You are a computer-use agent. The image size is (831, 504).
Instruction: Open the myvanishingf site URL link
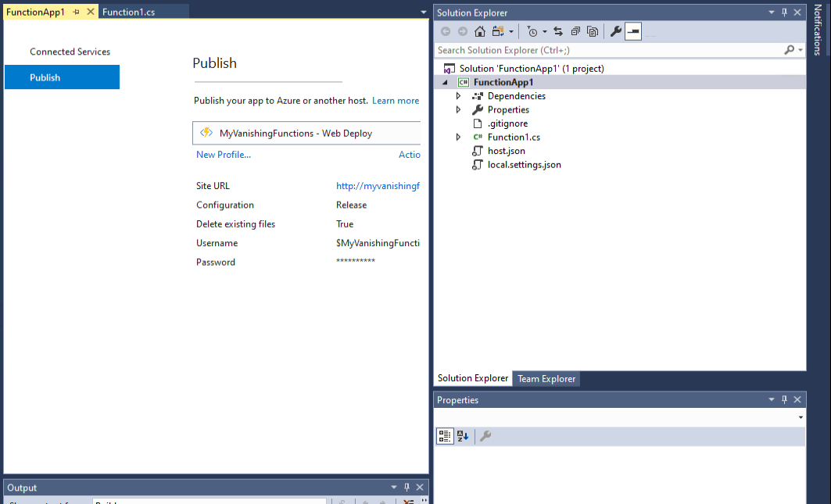coord(378,186)
